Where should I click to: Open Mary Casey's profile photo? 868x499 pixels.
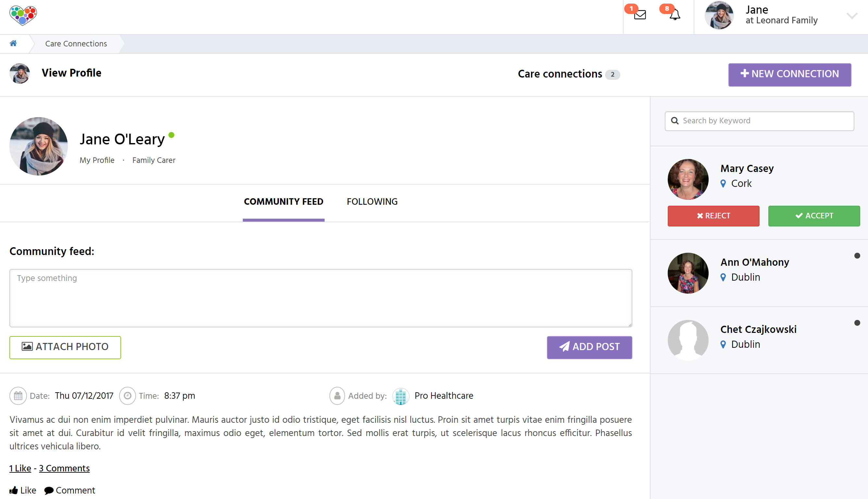[688, 179]
